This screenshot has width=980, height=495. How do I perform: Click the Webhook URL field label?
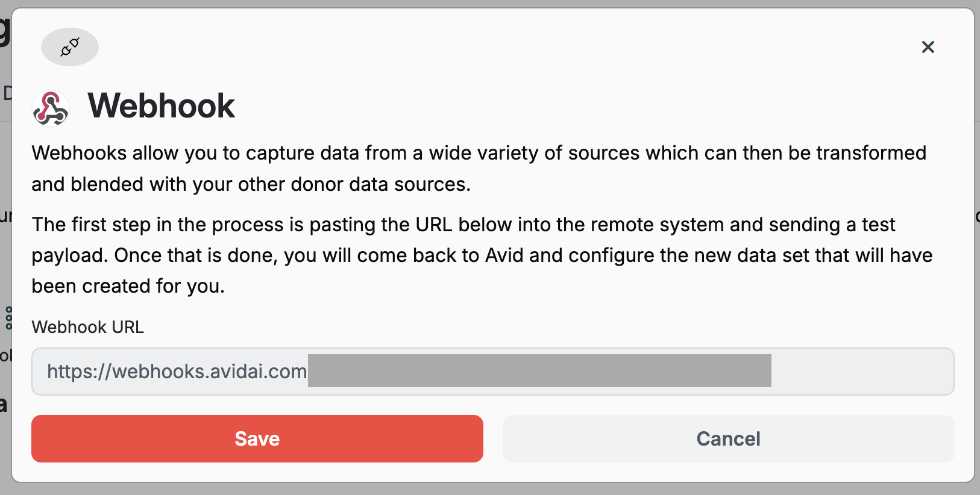[x=88, y=327]
